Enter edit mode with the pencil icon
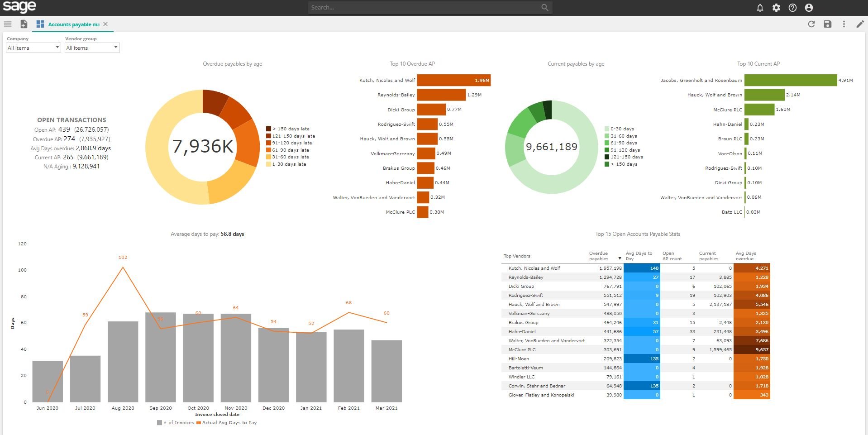The image size is (868, 435). click(x=859, y=24)
